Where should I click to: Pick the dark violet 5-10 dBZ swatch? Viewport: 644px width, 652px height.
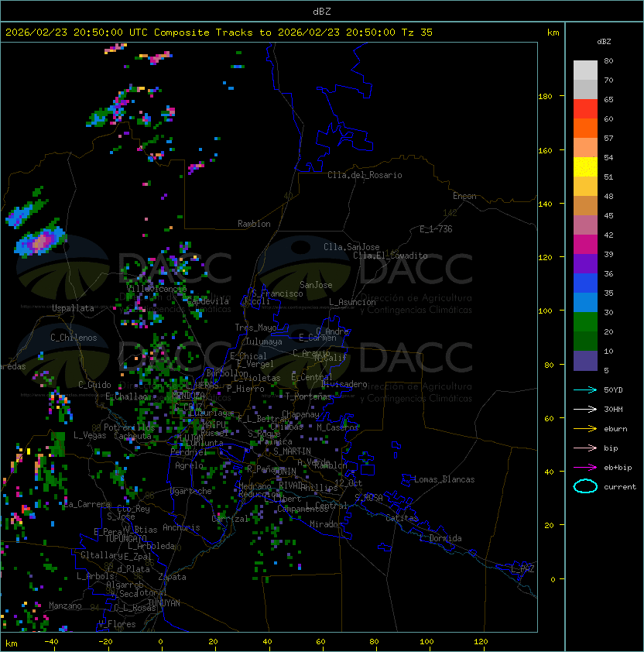point(585,361)
